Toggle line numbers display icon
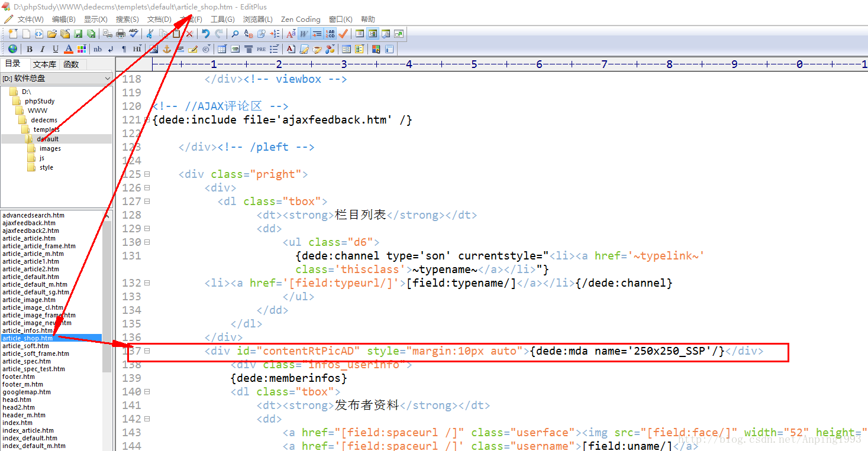The height and width of the screenshot is (451, 868). [x=330, y=34]
